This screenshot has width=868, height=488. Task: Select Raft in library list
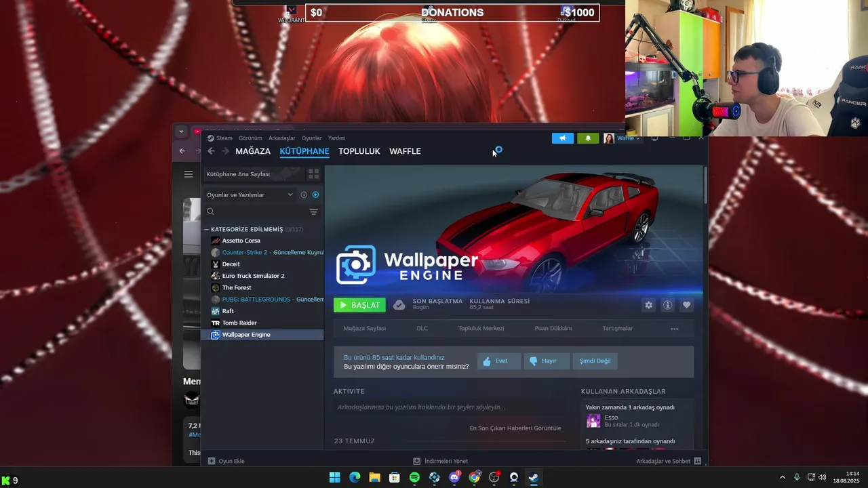[x=263, y=311]
